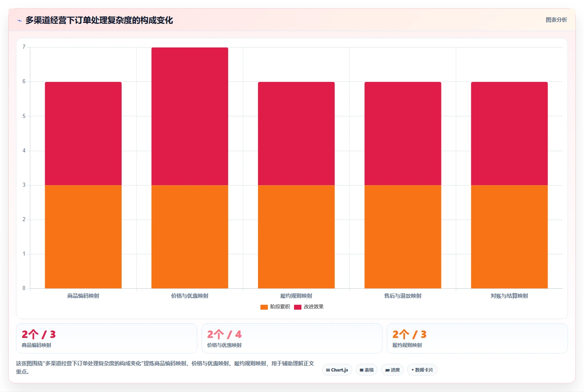Click the red segment of the 对账与结算映射 bar
The width and height of the screenshot is (584, 392).
point(509,134)
